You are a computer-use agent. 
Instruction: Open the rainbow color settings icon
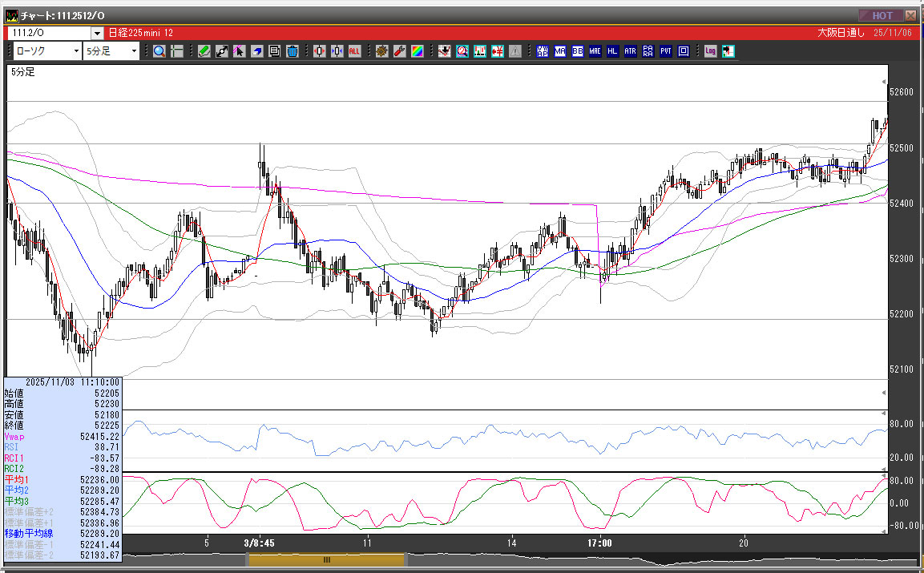[418, 51]
